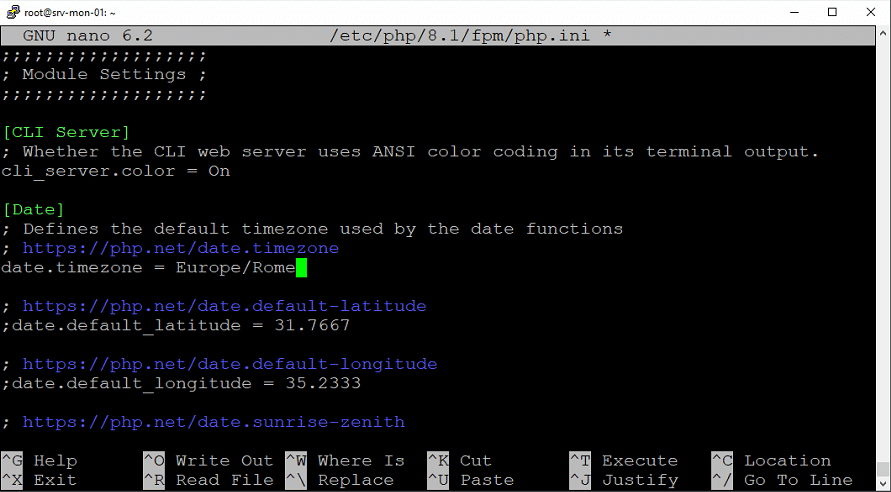Close the PuTTY terminal window
Image resolution: width=891 pixels, height=492 pixels.
click(x=871, y=12)
